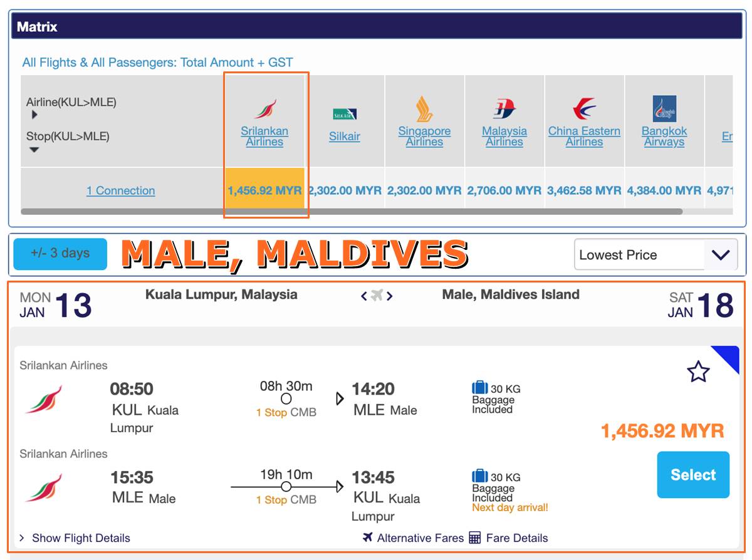Open the Lowest Price sort dropdown
752x560 pixels.
(x=655, y=255)
